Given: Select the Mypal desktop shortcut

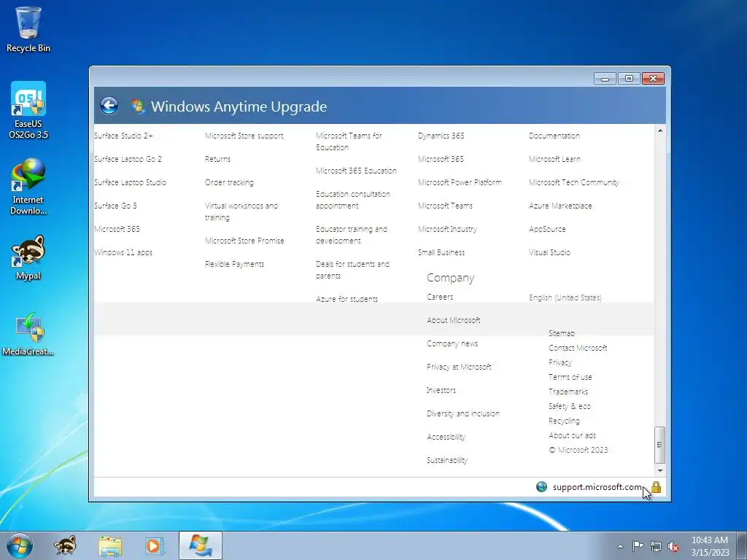Looking at the screenshot, I should 28,257.
